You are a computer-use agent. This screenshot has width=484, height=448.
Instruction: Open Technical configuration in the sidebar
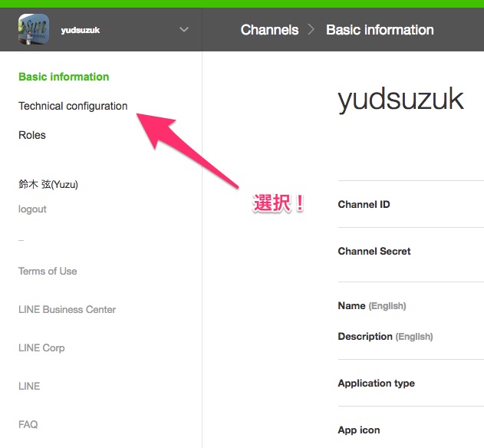click(73, 106)
